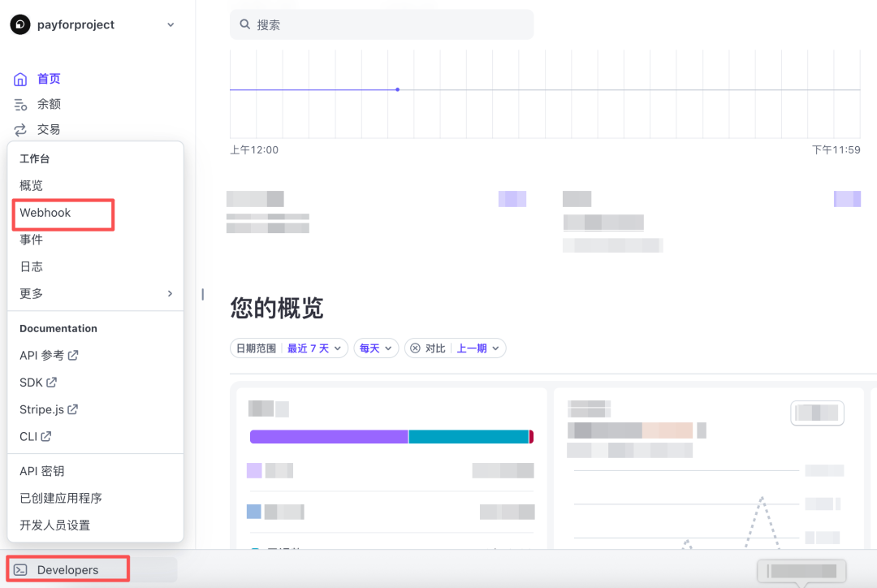The height and width of the screenshot is (588, 877).
Task: Open the 每天 interval dropdown
Action: [x=375, y=348]
